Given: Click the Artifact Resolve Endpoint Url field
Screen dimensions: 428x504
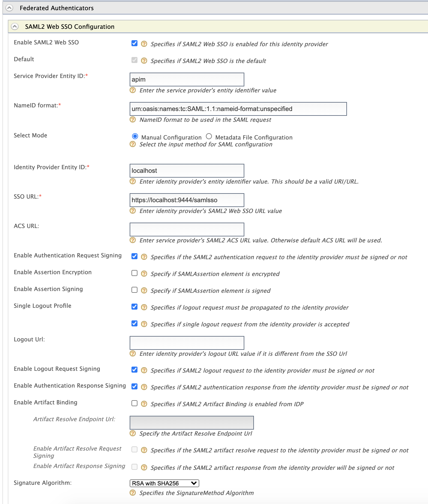Looking at the screenshot, I should coord(191,423).
